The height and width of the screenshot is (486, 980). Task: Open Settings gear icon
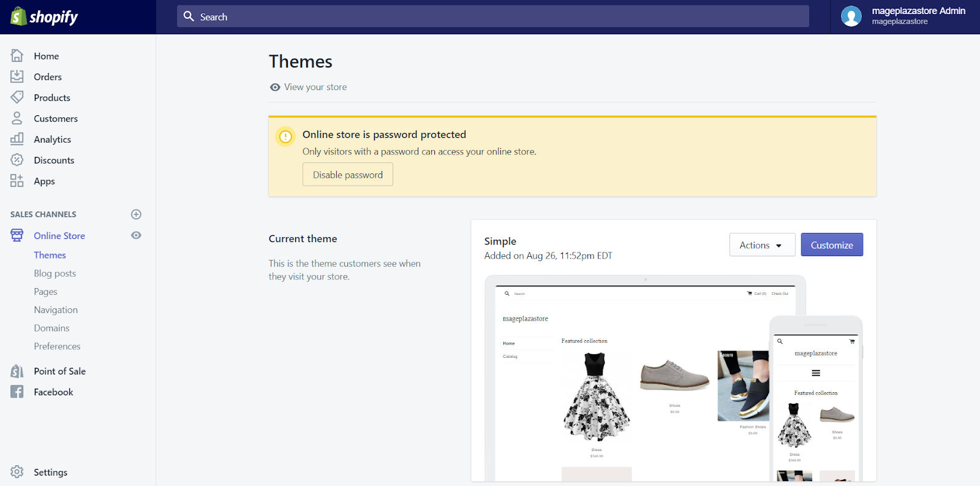17,472
